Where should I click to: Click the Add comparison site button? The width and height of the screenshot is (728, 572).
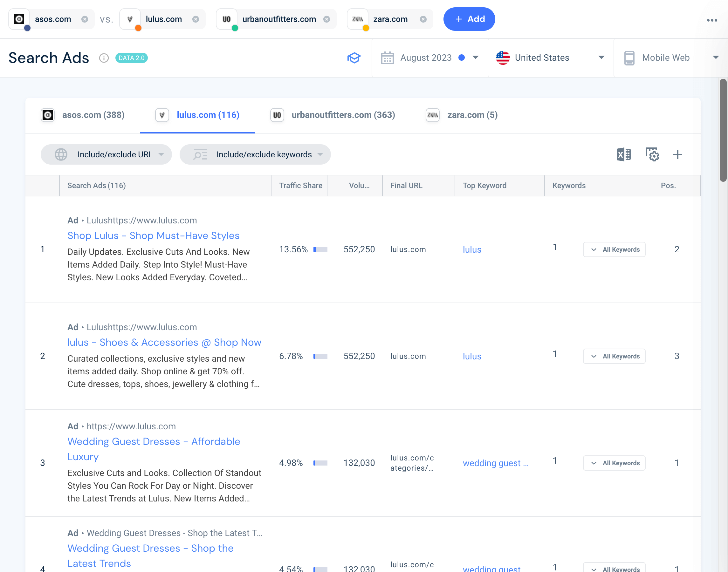[469, 19]
